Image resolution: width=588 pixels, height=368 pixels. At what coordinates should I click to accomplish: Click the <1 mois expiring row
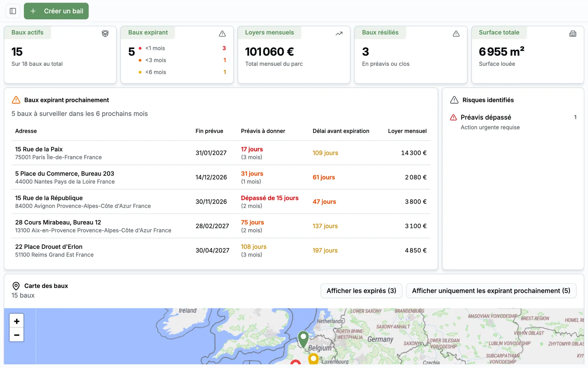(x=182, y=48)
